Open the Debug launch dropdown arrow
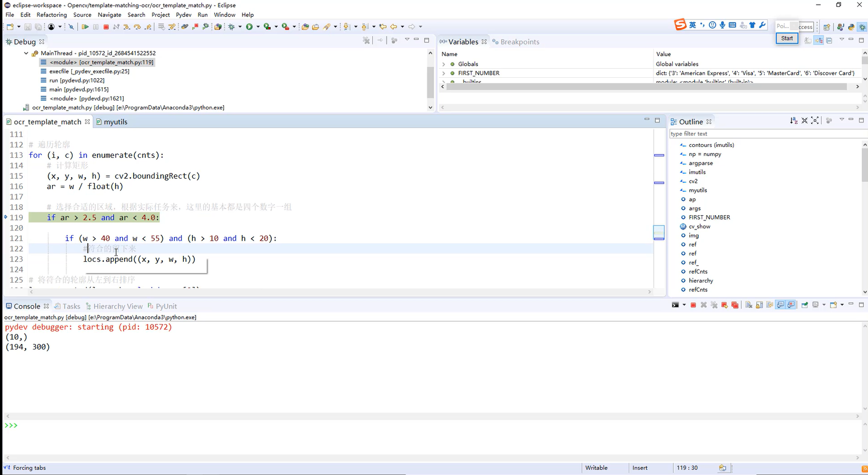This screenshot has height=475, width=868. pyautogui.click(x=240, y=27)
